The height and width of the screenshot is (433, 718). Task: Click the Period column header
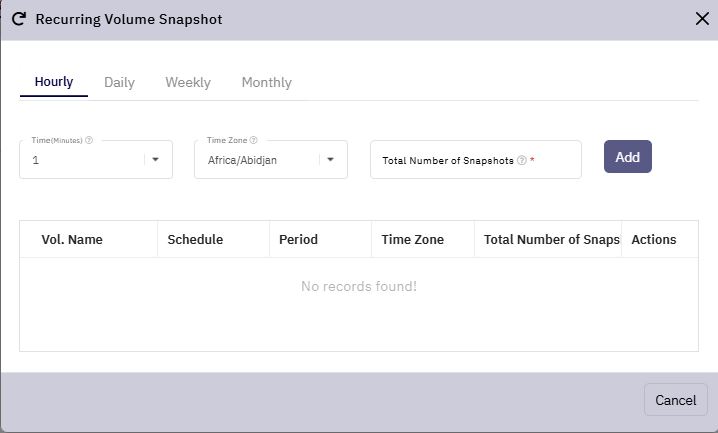pos(298,239)
